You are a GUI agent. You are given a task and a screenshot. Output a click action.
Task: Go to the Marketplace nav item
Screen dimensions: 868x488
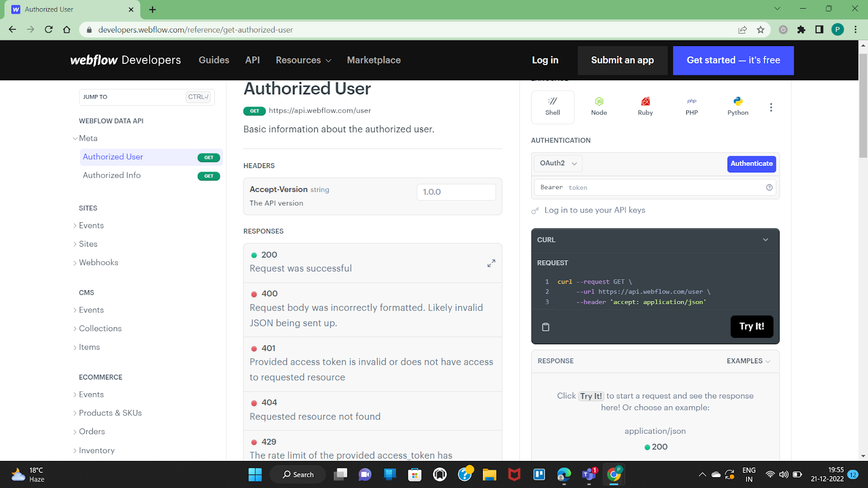click(x=374, y=60)
